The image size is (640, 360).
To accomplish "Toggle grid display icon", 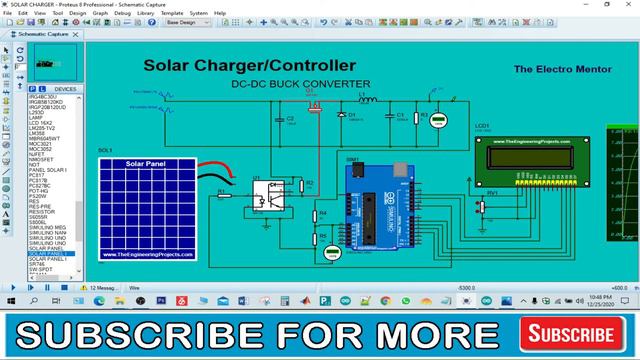I will (x=236, y=22).
